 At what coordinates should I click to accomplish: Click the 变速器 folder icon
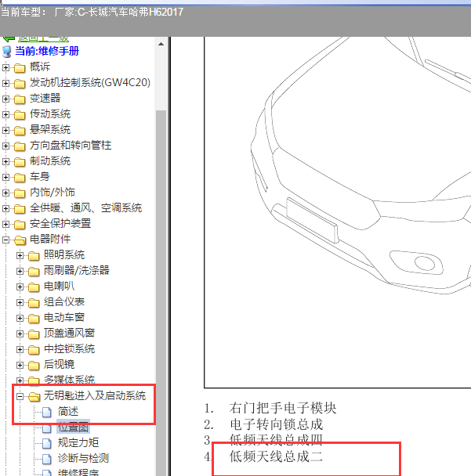(20, 99)
